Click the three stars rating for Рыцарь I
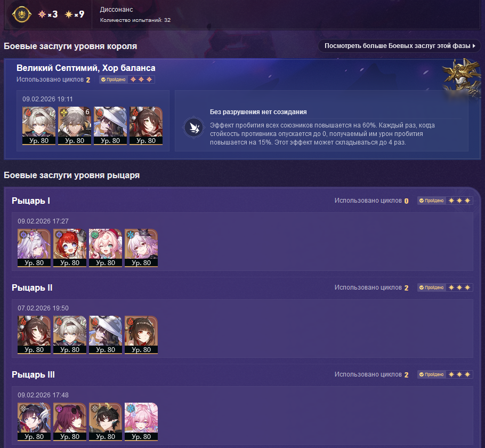 point(459,201)
